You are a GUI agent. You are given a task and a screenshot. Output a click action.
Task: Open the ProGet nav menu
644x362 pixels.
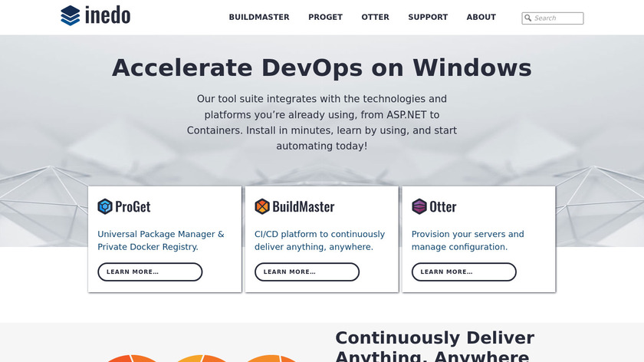(x=325, y=18)
